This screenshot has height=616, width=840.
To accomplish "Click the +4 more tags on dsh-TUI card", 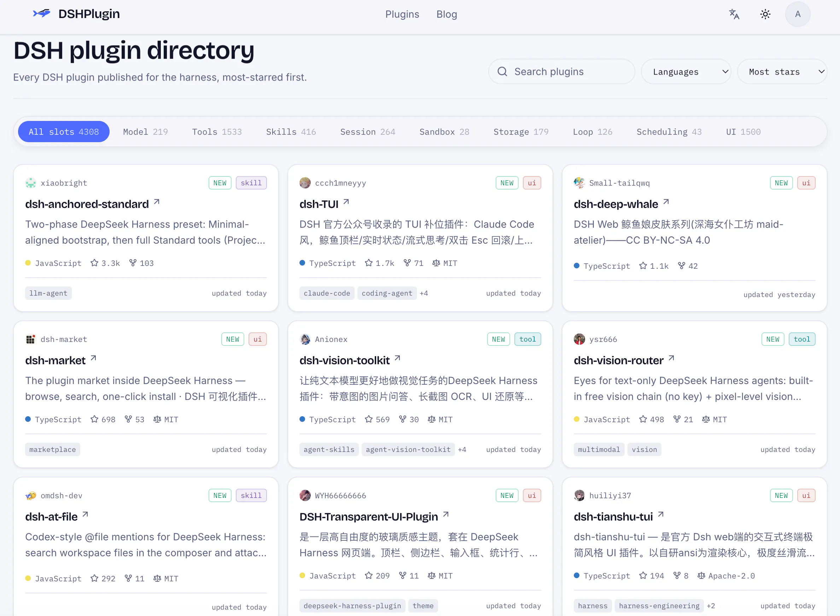I will (424, 293).
